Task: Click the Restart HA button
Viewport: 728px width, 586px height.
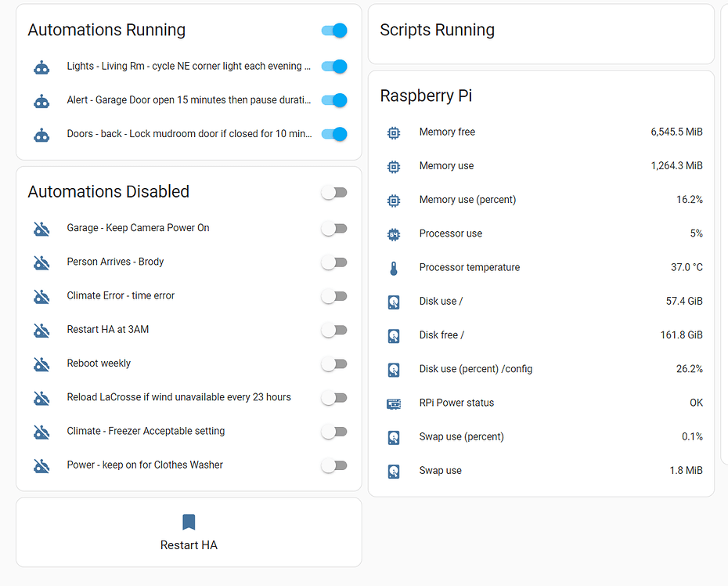Action: (189, 533)
